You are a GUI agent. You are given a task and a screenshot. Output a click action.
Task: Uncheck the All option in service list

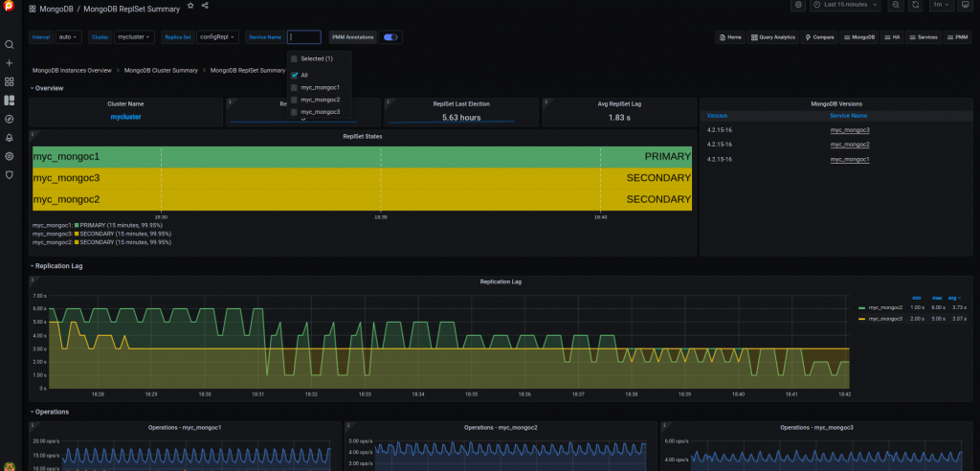295,75
